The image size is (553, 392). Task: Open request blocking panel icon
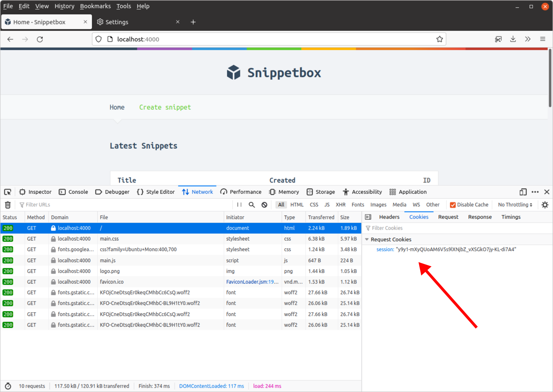(264, 205)
